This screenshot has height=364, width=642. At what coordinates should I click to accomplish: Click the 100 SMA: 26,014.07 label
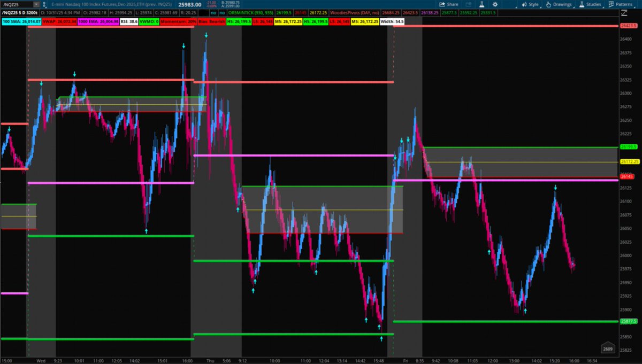21,21
